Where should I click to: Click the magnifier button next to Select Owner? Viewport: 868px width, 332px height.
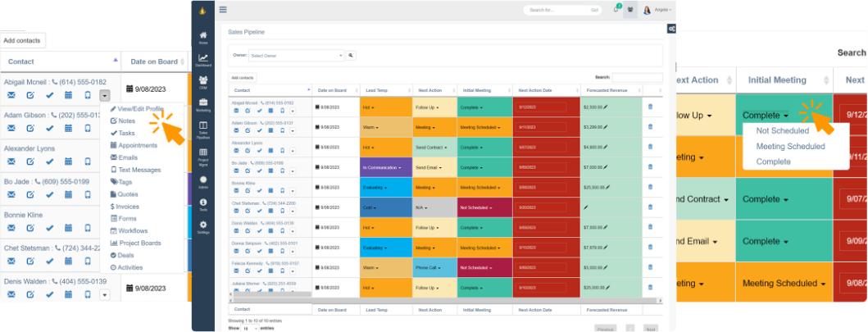point(351,56)
